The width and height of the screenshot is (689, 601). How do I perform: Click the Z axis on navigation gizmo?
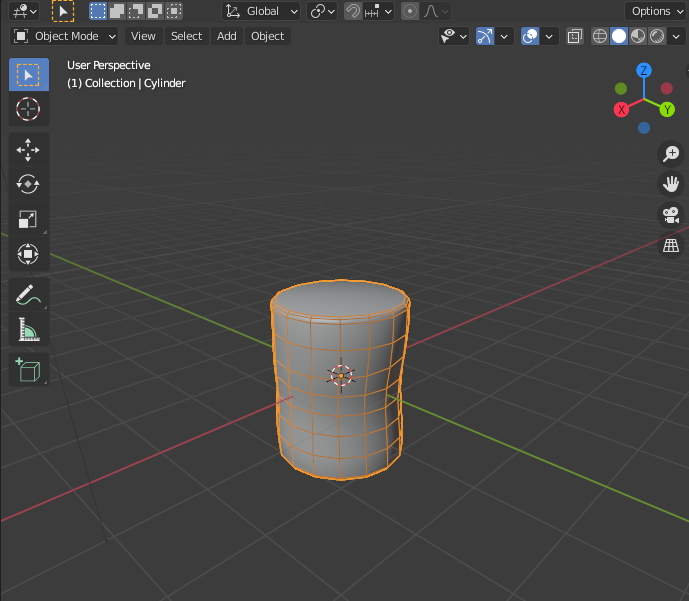tap(644, 70)
